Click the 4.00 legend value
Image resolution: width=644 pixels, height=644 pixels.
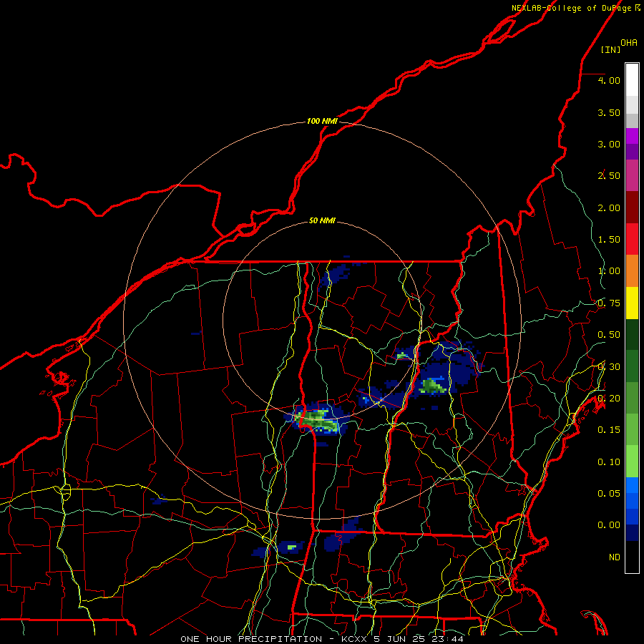(x=609, y=80)
